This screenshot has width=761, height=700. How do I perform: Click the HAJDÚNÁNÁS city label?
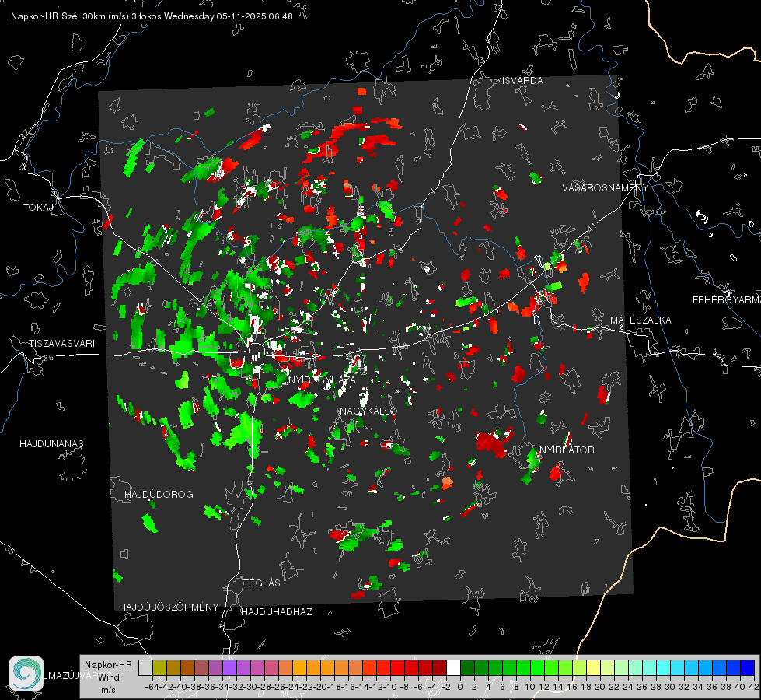pos(51,443)
